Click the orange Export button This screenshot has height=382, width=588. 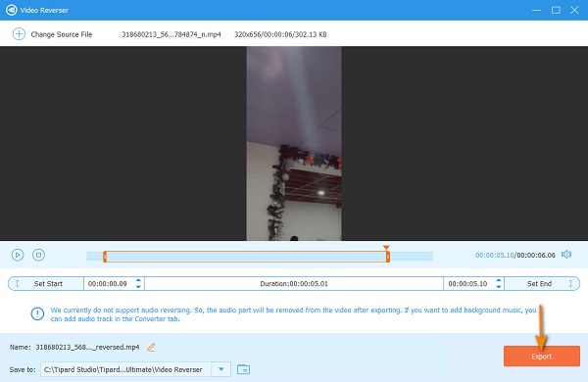542,357
